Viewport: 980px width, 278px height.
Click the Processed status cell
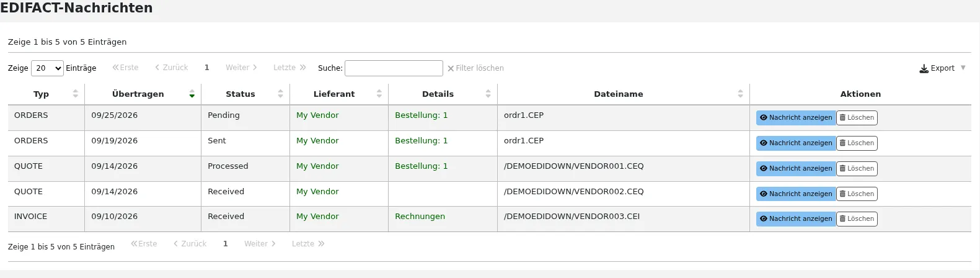click(245, 169)
